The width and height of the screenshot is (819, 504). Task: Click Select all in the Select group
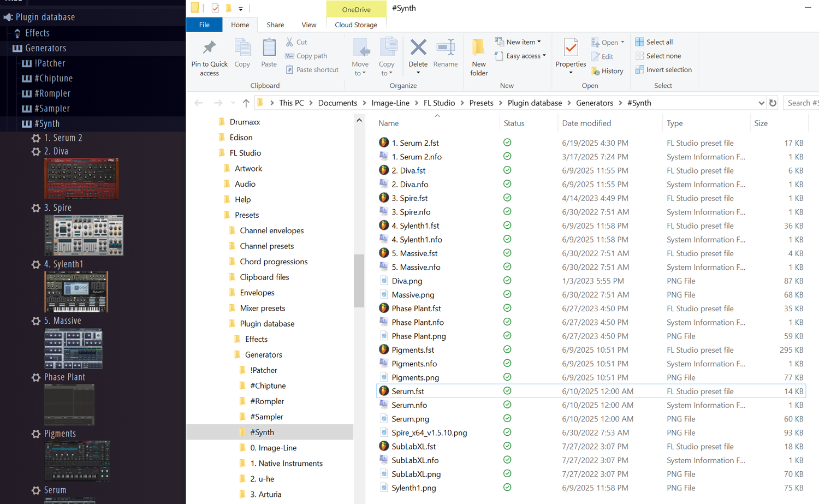click(x=654, y=41)
